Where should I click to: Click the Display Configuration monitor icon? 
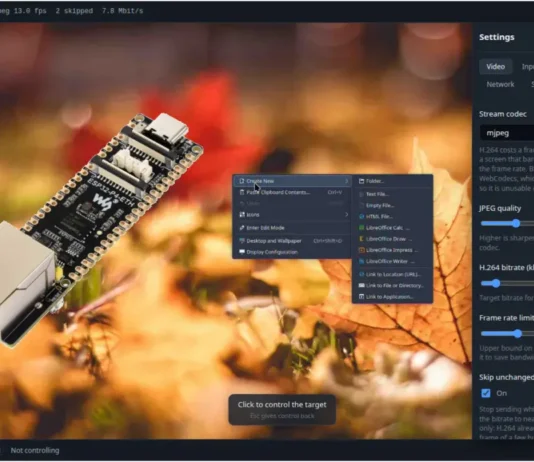[242, 252]
